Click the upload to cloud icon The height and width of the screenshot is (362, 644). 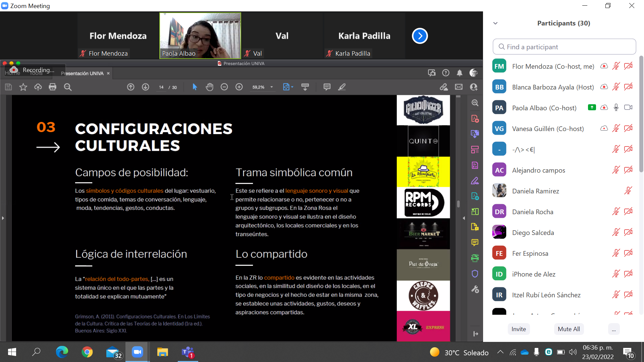click(38, 87)
